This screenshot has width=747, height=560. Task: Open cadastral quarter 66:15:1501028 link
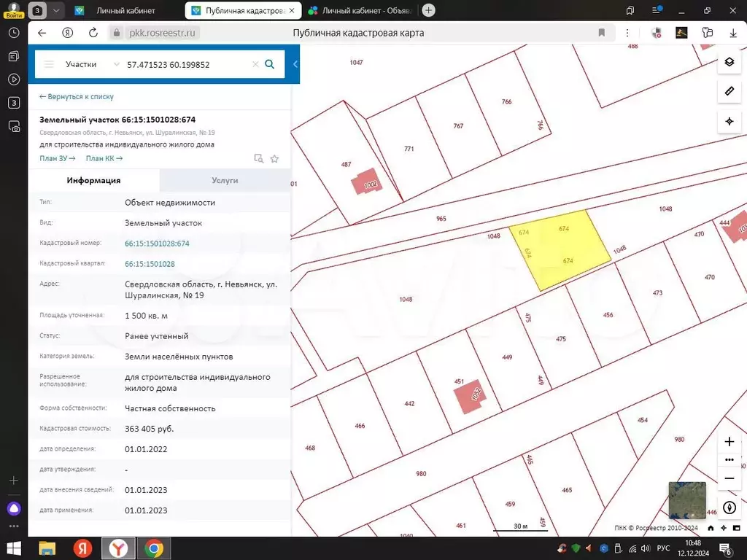[x=150, y=264]
